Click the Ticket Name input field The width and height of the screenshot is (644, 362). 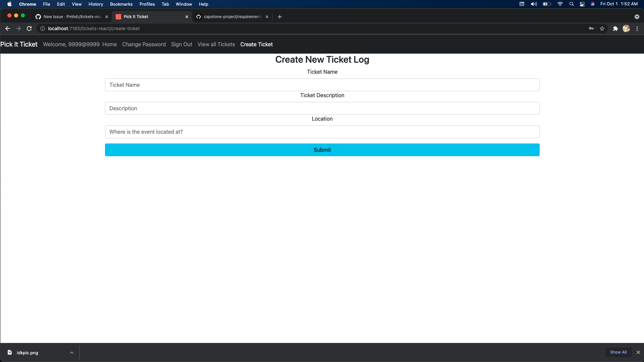(322, 84)
